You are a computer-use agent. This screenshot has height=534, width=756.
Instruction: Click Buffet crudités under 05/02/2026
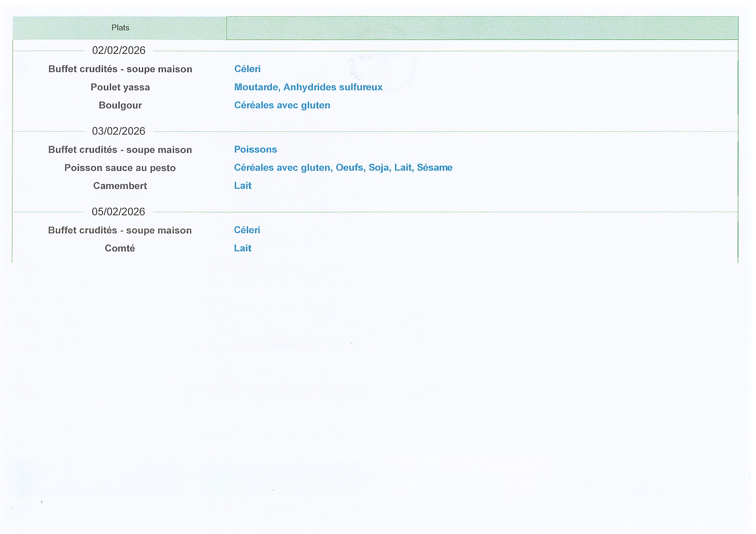[120, 230]
